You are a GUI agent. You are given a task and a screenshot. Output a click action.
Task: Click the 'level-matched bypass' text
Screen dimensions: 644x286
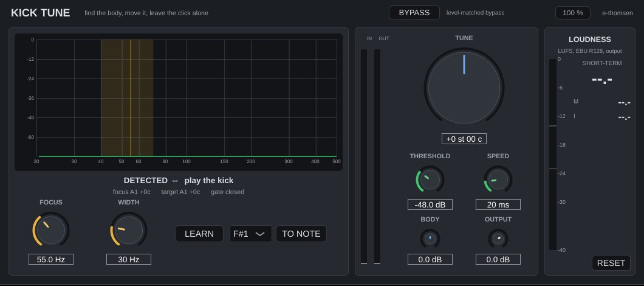click(475, 13)
